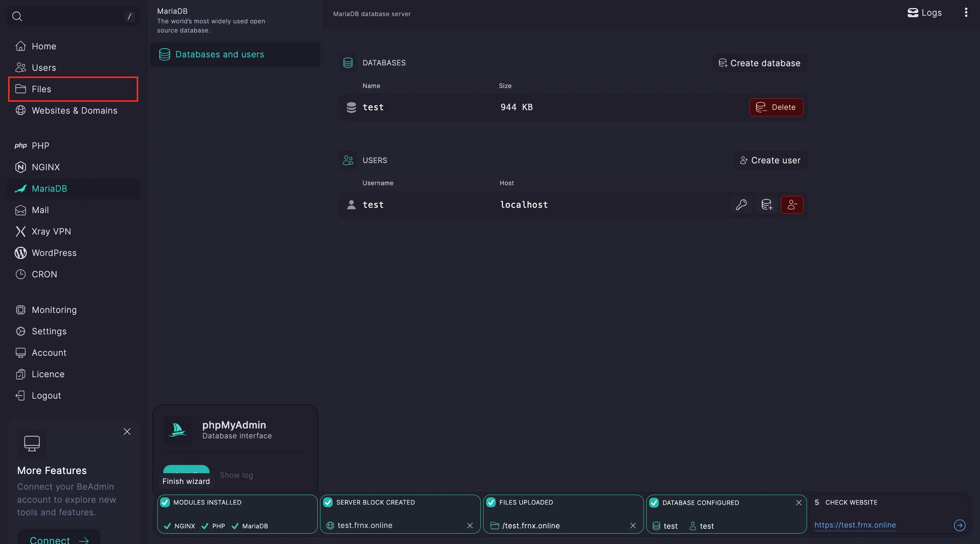Remove /test.frnx.online from files step
The image size is (980, 544).
(x=633, y=526)
